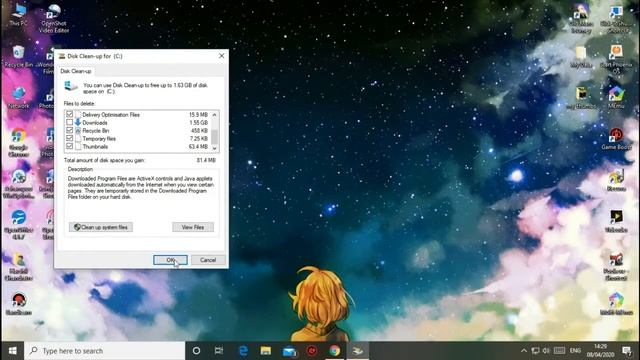This screenshot has width=640, height=360.
Task: Uncheck the Recycle Bin checkbox in list
Action: [69, 130]
